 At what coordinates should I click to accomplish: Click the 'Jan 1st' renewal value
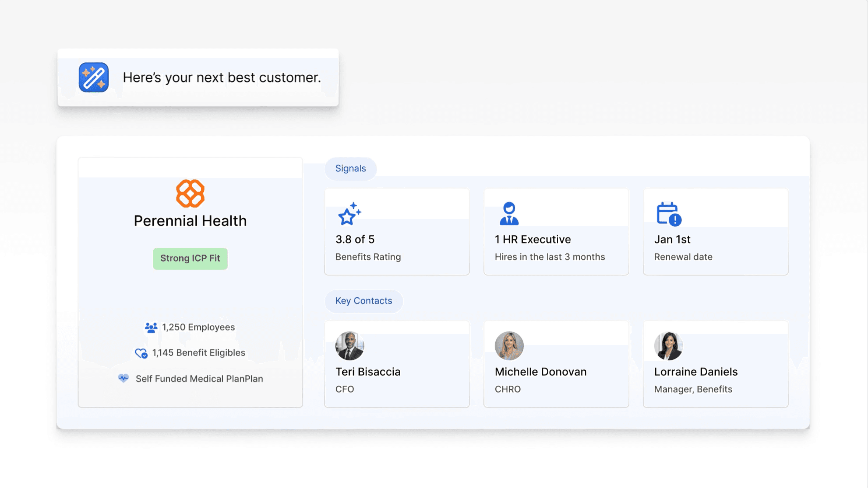(x=672, y=239)
